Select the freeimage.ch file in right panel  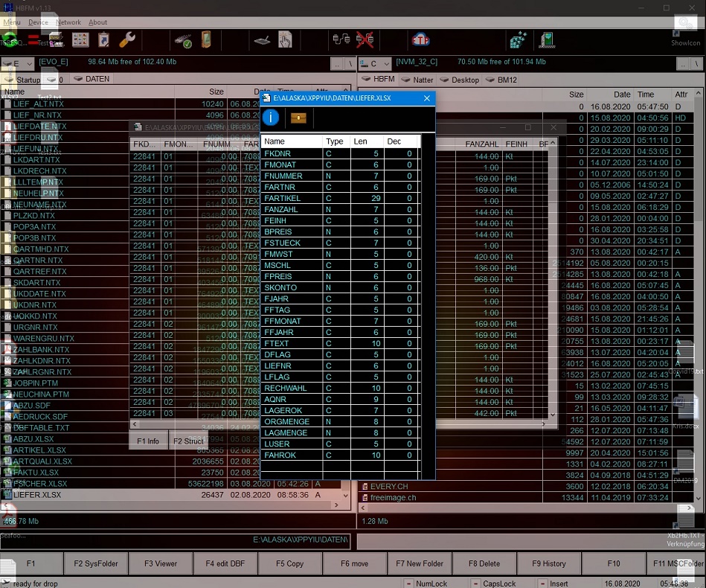pos(527,497)
